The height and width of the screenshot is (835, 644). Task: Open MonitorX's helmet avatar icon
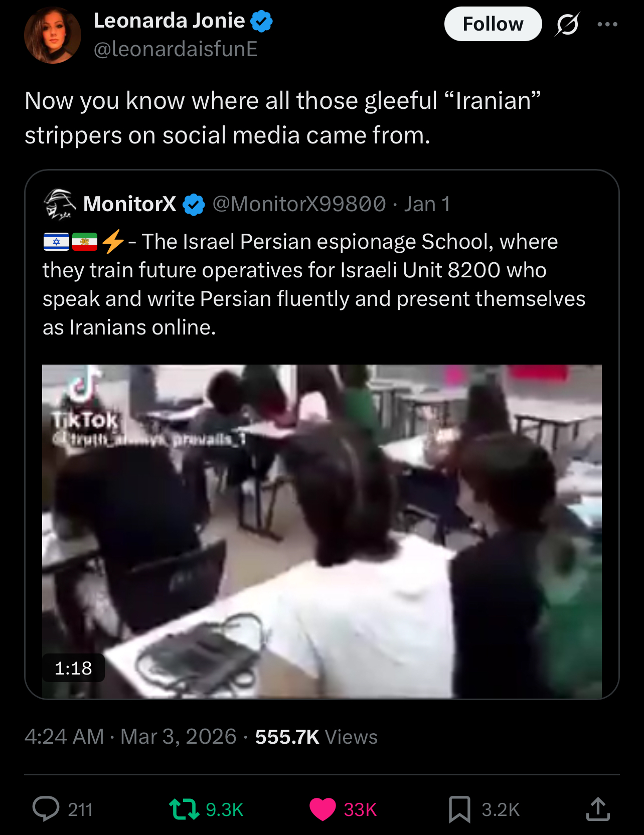click(x=60, y=204)
